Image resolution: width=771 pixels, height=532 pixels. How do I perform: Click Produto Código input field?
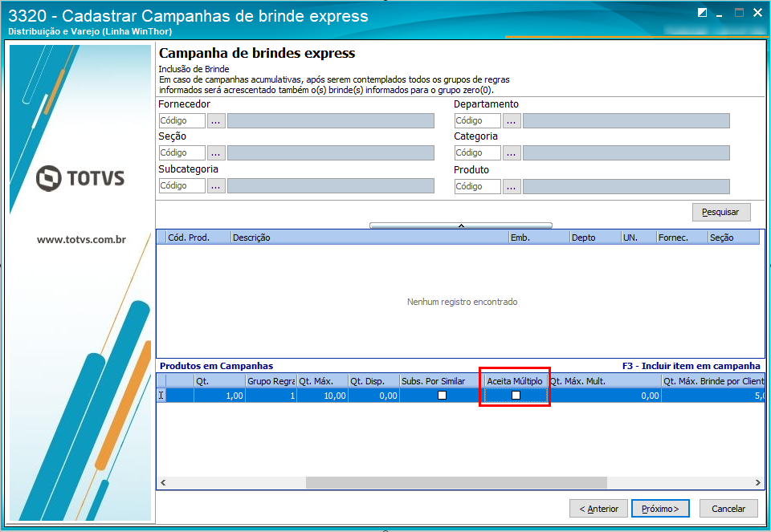point(477,187)
